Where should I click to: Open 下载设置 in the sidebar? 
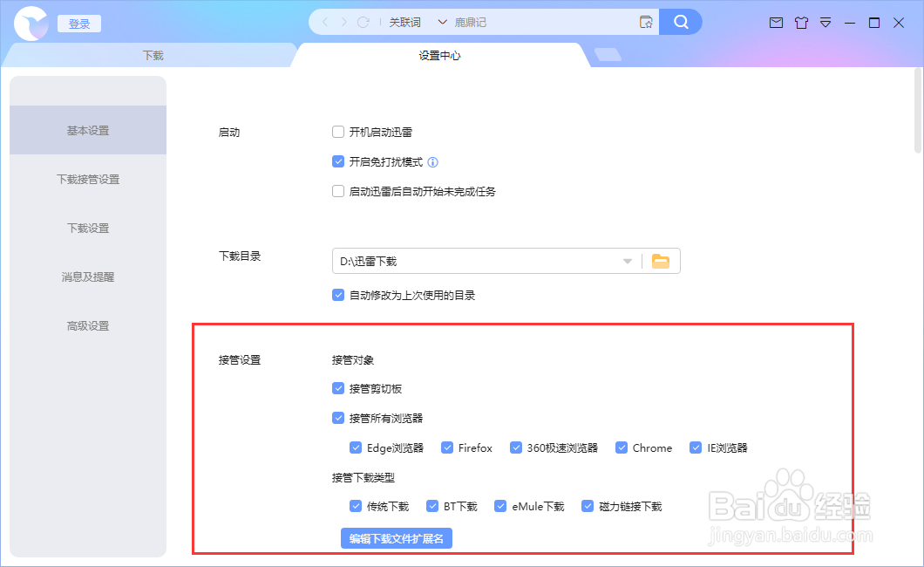[88, 228]
